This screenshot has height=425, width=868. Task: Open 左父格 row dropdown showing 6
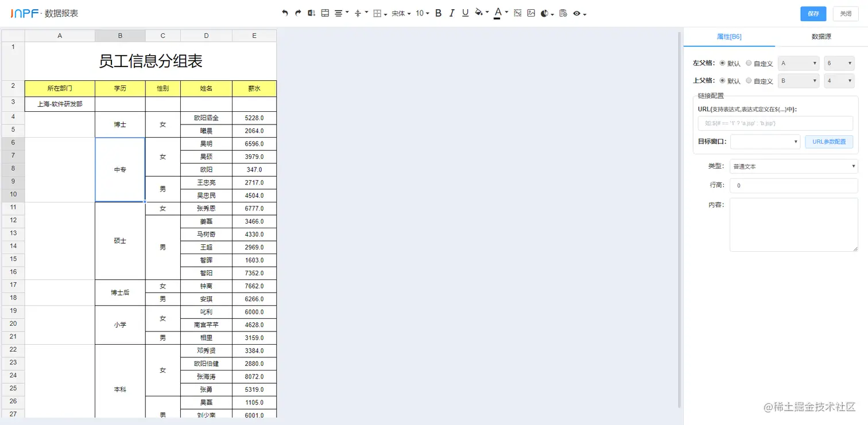(839, 64)
